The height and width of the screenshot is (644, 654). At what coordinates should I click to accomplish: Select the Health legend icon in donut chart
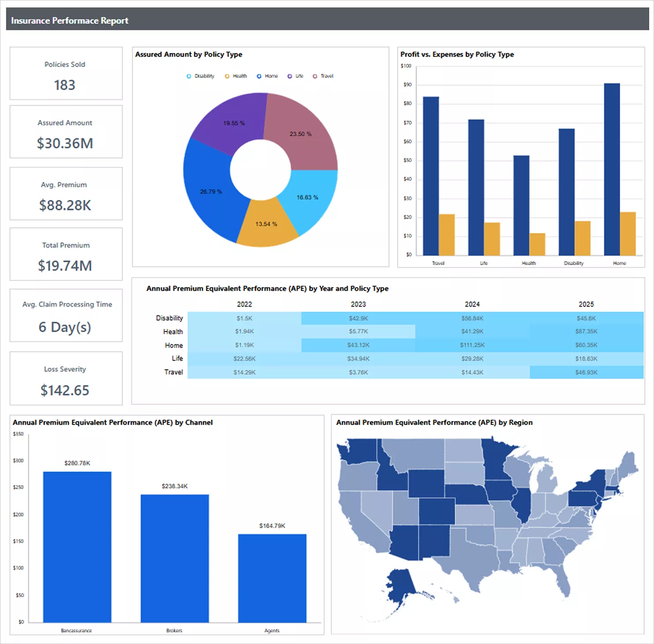pos(227,76)
